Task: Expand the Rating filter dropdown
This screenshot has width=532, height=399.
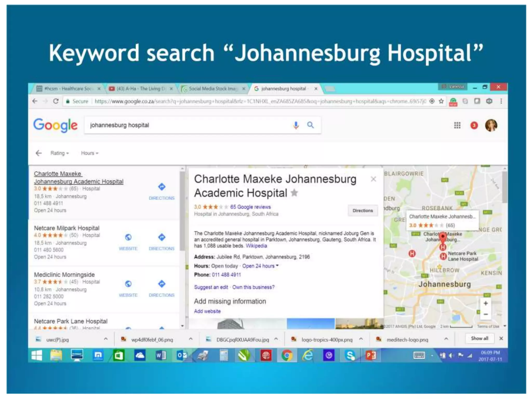Action: click(x=59, y=153)
